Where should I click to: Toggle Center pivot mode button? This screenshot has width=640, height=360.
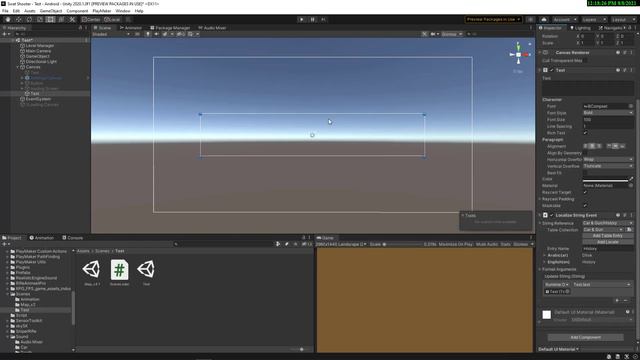[91, 19]
